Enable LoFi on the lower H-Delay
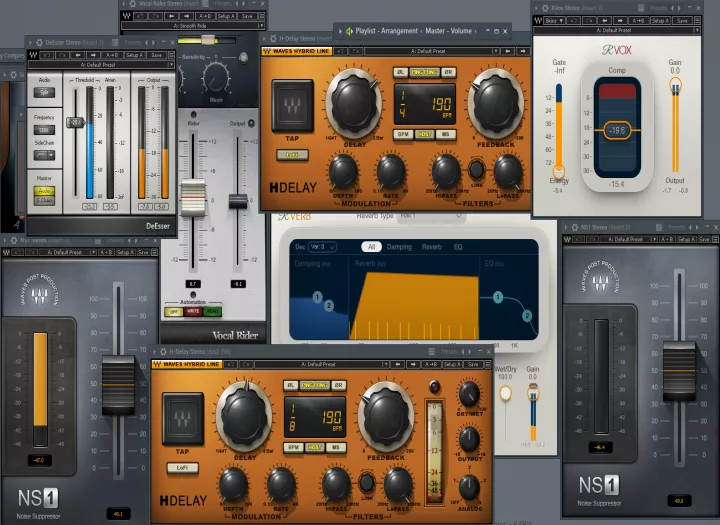Screen dimensions: 720x525 [182, 468]
